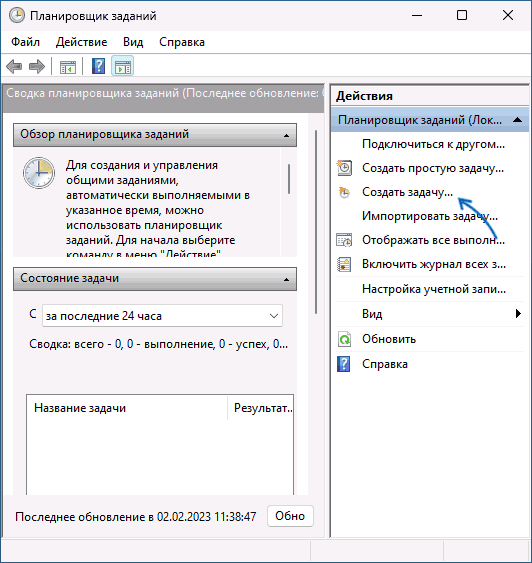The width and height of the screenshot is (532, 563).
Task: Collapse Состояние задачи section
Action: [286, 279]
